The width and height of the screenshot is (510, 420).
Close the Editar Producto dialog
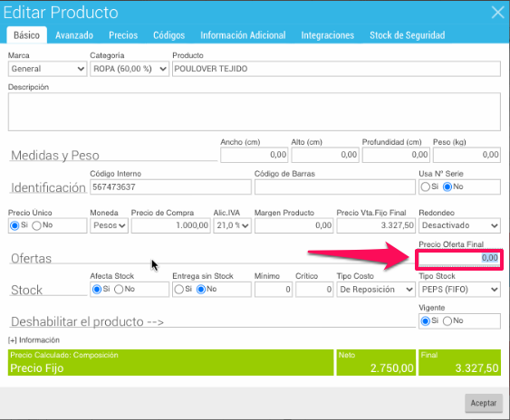coord(497,13)
